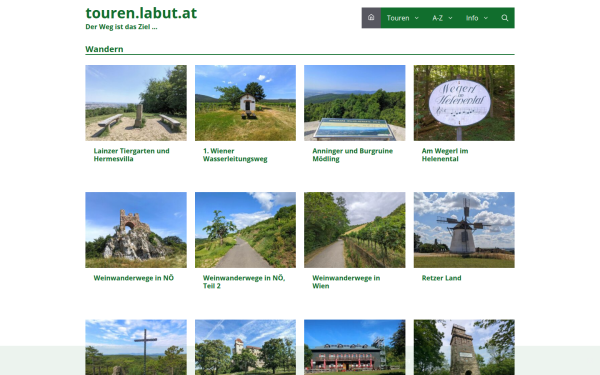
Task: Open 1. Wiener Wasserleitungsweg link
Action: [x=235, y=155]
